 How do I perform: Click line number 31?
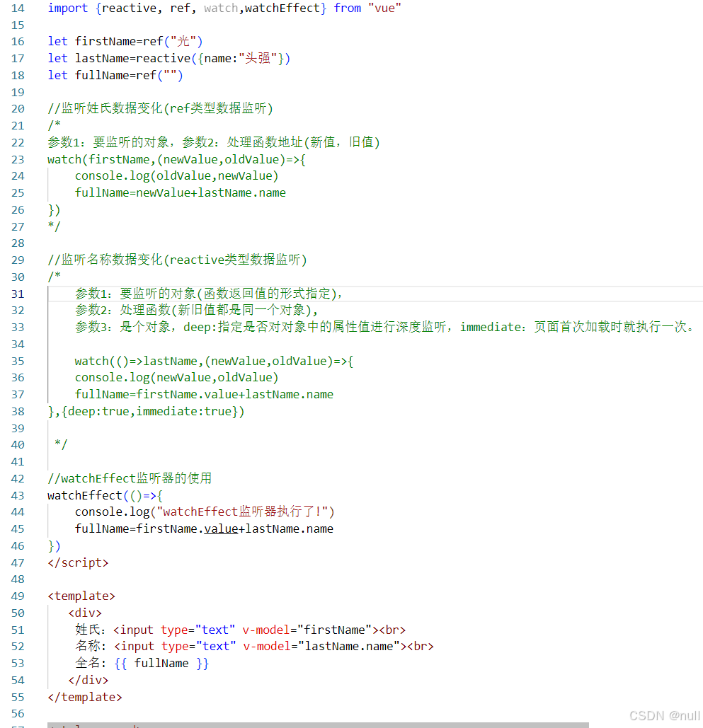click(17, 294)
